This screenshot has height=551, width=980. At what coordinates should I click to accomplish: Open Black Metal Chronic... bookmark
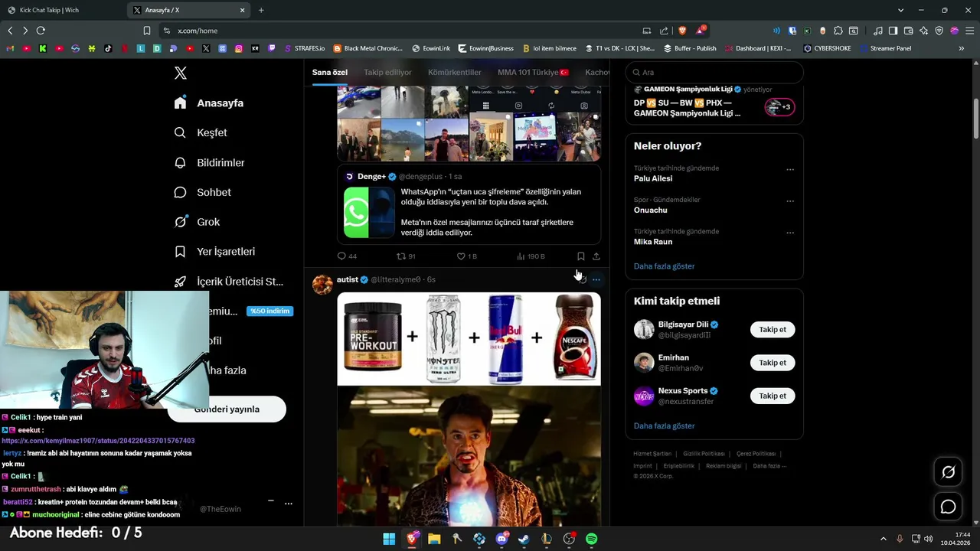[x=367, y=48]
